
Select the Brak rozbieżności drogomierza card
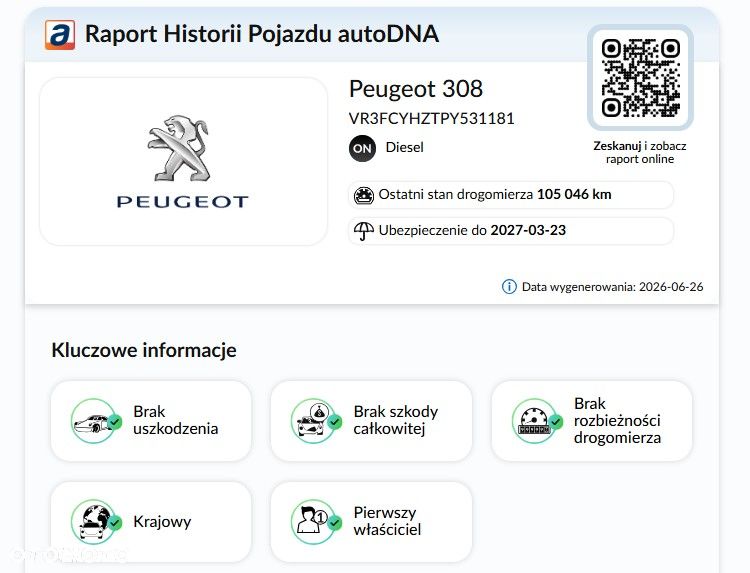pos(592,421)
